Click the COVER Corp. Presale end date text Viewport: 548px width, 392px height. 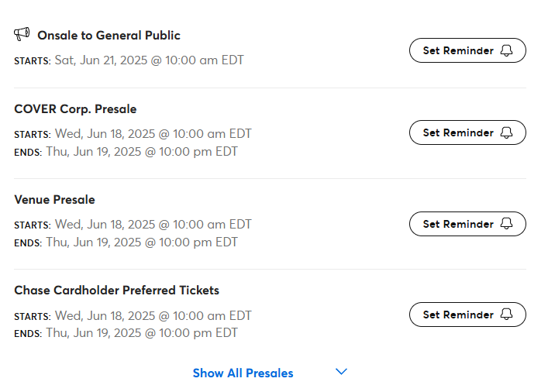pyautogui.click(x=142, y=152)
